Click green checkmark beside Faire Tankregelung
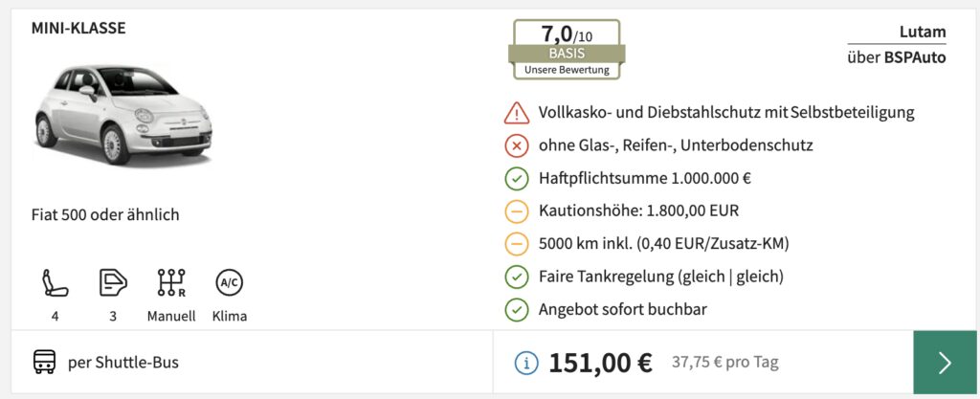This screenshot has width=980, height=399. pos(517,277)
